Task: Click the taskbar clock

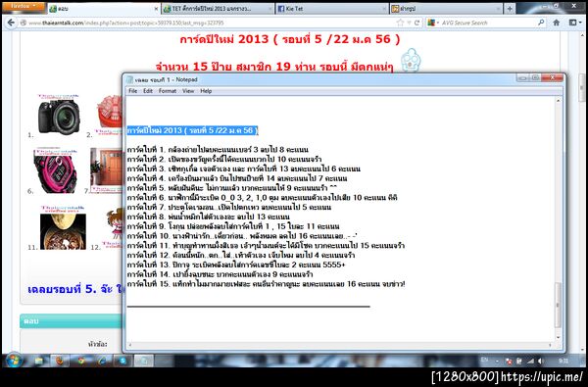Action: click(x=563, y=362)
